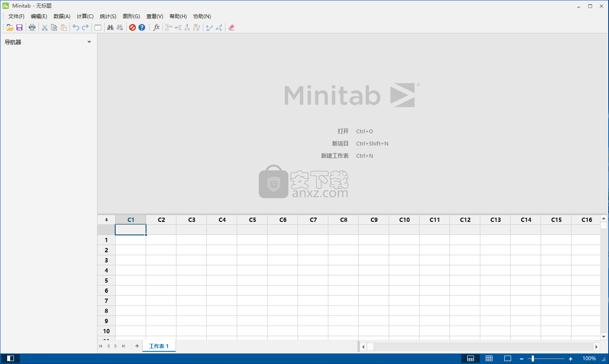609x364 pixels.
Task: Go to first sheet tab arrow
Action: click(100, 346)
